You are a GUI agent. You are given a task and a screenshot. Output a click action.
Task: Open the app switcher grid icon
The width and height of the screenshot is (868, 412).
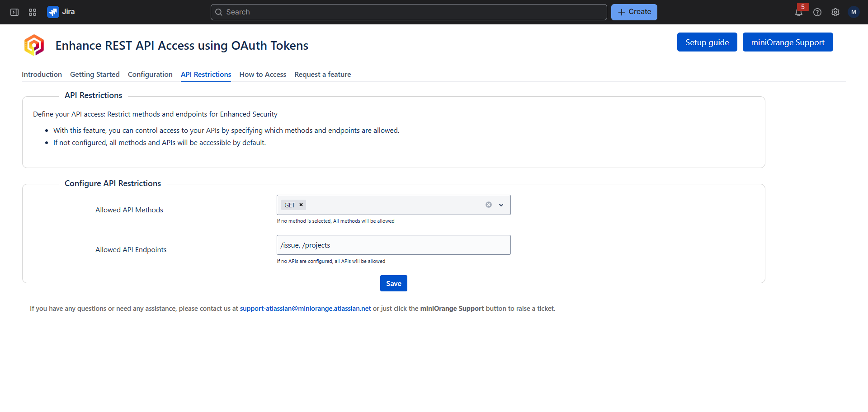click(x=33, y=12)
